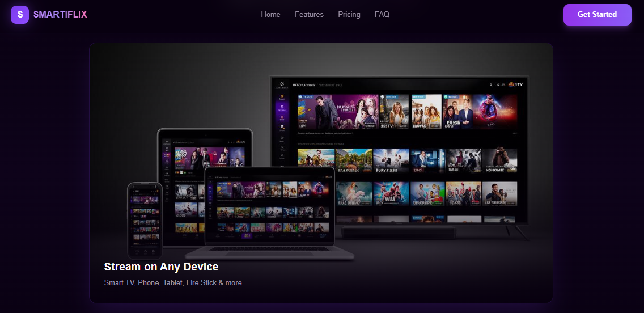Select the highlighted purple sidebar item on TV
This screenshot has width=644, height=313.
point(282,107)
